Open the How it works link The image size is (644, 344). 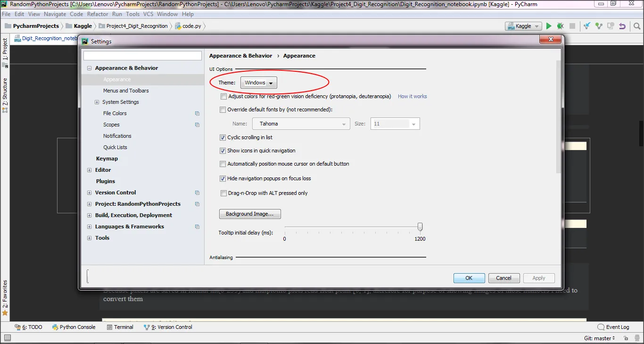click(x=413, y=96)
